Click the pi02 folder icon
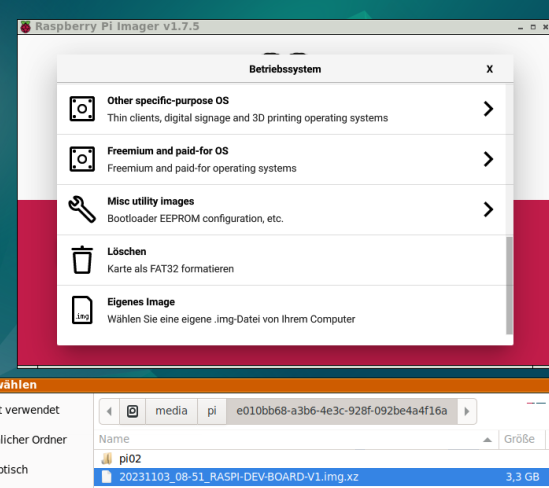549x488 pixels. (x=106, y=458)
